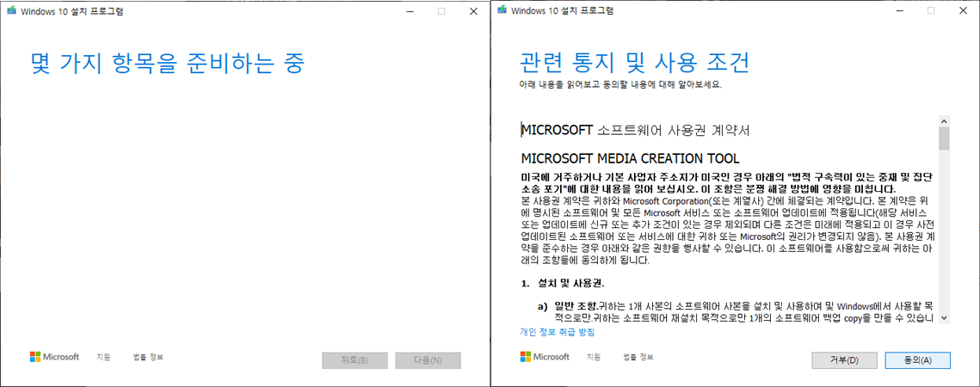
Task: Click the setup app icon in the preparing window title bar
Action: click(x=11, y=10)
